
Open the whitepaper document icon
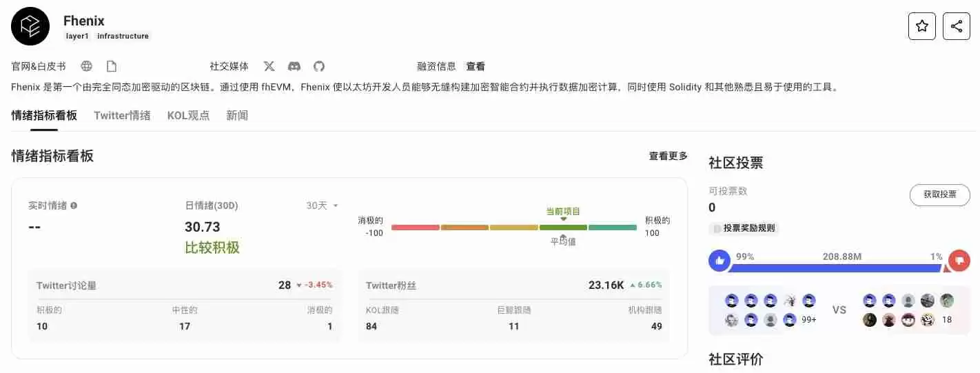coord(111,66)
